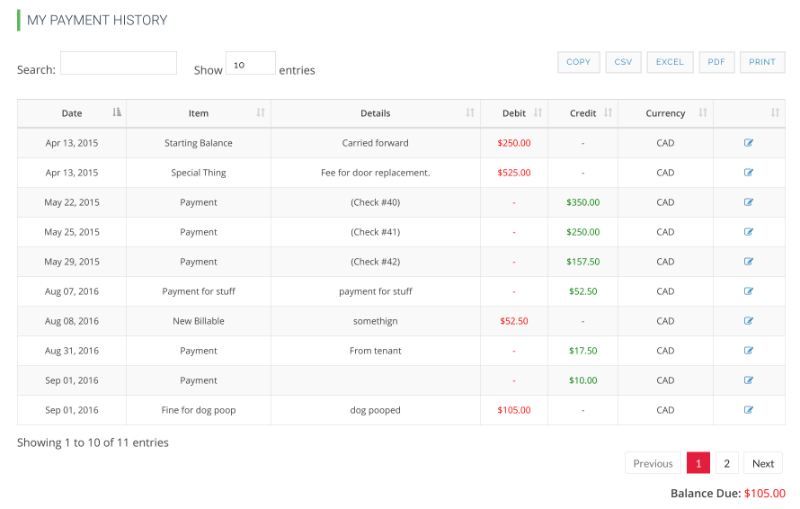Image resolution: width=800 pixels, height=509 pixels.
Task: Select page 1 in pagination
Action: click(x=698, y=463)
